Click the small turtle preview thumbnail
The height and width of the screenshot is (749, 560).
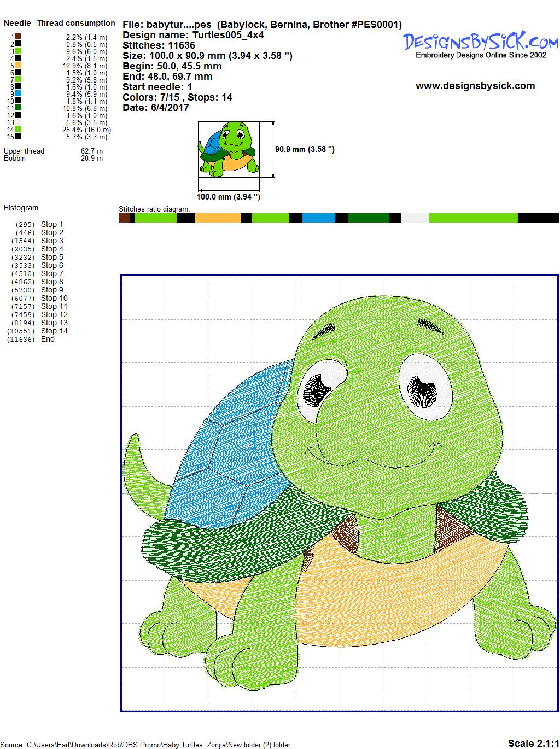click(229, 149)
